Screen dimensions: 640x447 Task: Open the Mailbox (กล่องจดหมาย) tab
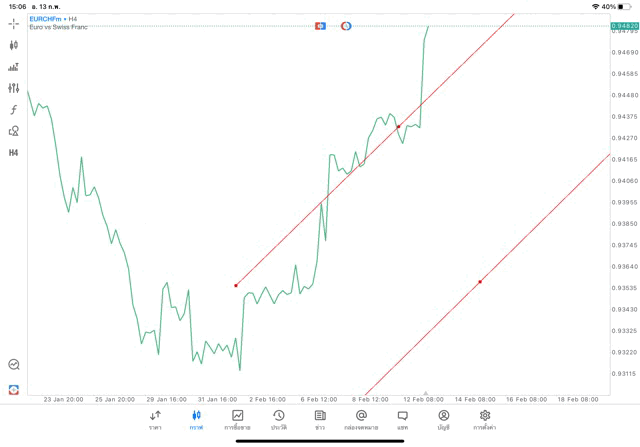(x=361, y=419)
